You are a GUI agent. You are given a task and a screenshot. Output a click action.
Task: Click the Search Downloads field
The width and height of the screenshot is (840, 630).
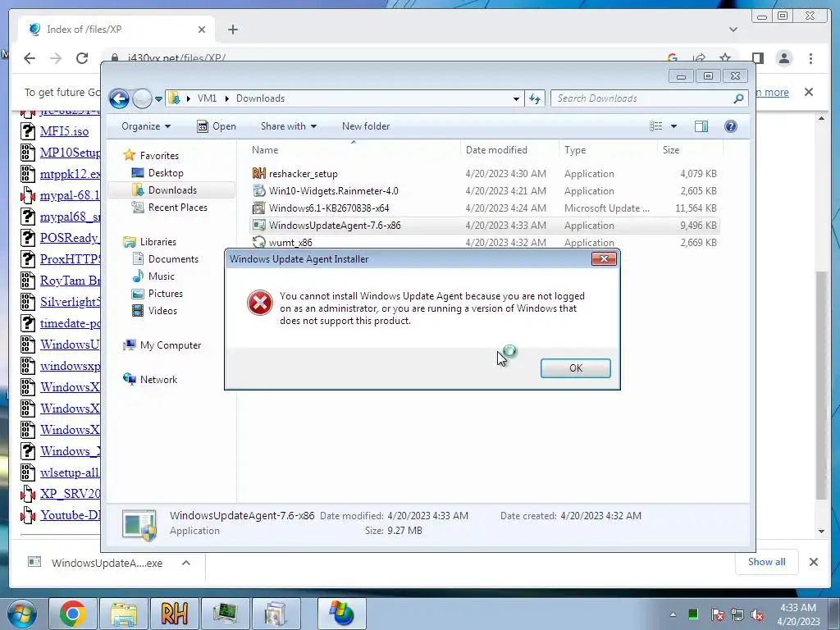[x=641, y=98]
